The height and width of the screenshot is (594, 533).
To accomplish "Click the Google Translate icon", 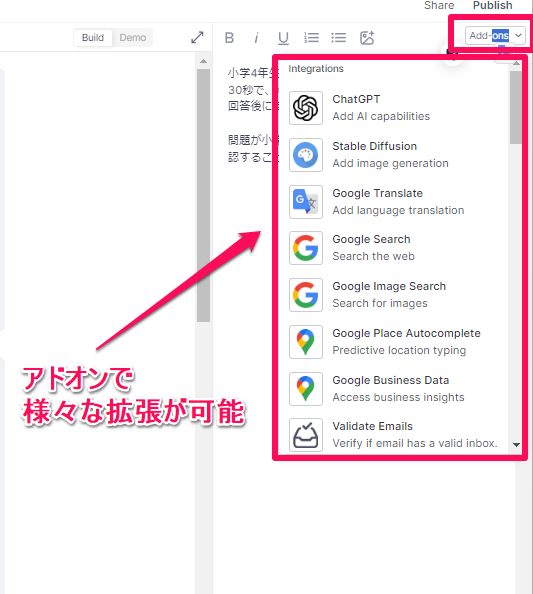I will tap(306, 202).
